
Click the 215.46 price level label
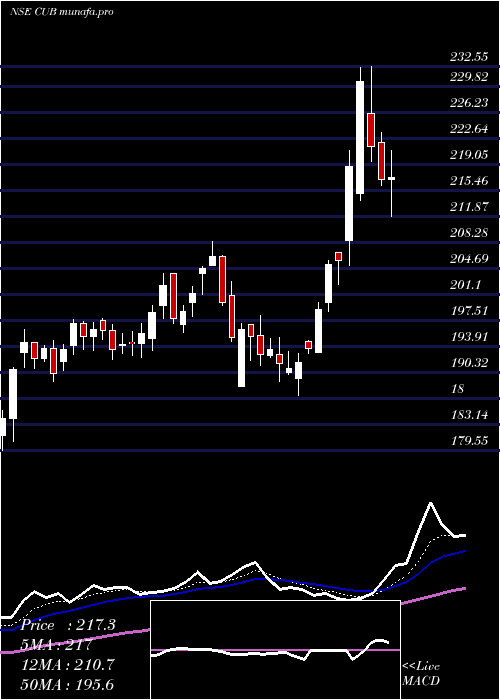[x=468, y=181]
